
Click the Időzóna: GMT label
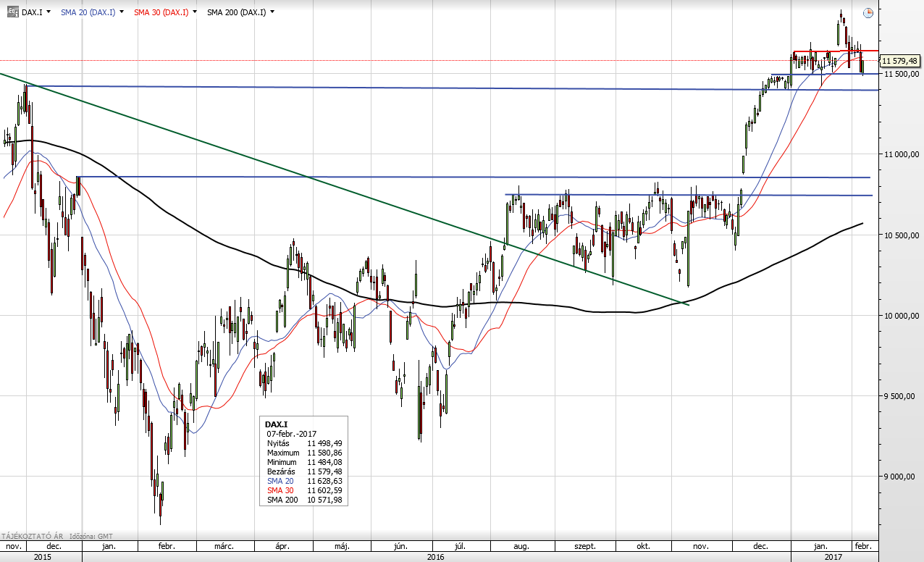pyautogui.click(x=91, y=535)
